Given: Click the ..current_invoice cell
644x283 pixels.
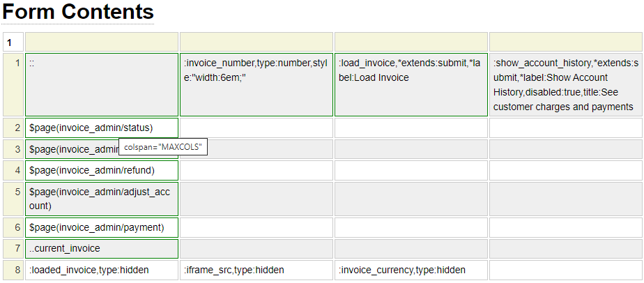Looking at the screenshot, I should click(x=102, y=249).
